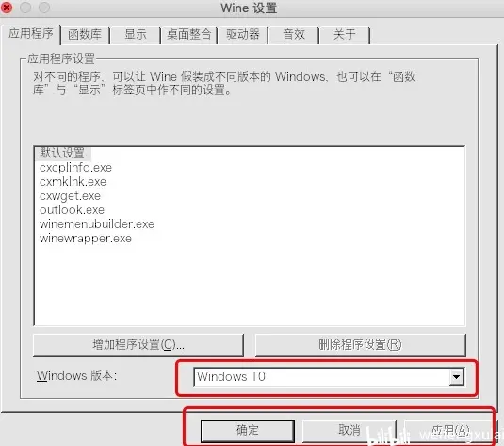Image resolution: width=504 pixels, height=446 pixels.
Task: Expand the Windows 版本 dropdown arrow
Action: tap(457, 377)
